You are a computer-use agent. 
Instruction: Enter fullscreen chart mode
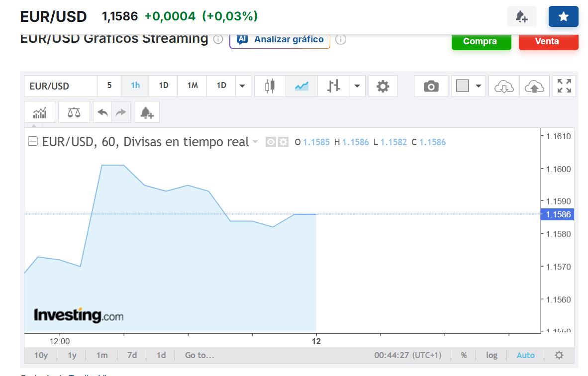[565, 86]
